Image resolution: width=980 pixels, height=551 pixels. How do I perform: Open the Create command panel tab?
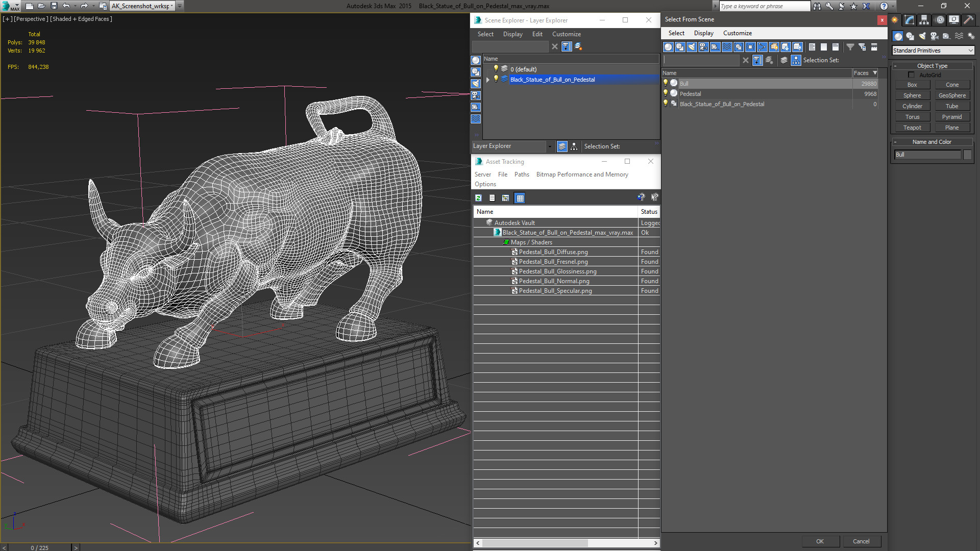(895, 20)
